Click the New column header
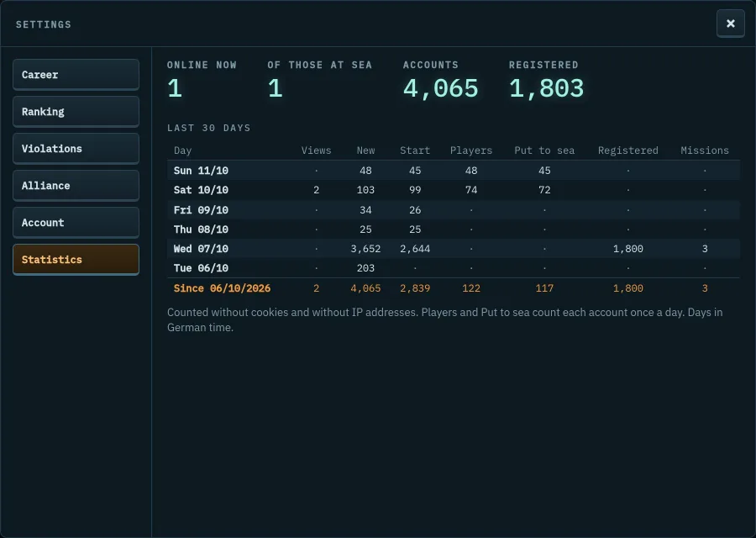 point(365,150)
